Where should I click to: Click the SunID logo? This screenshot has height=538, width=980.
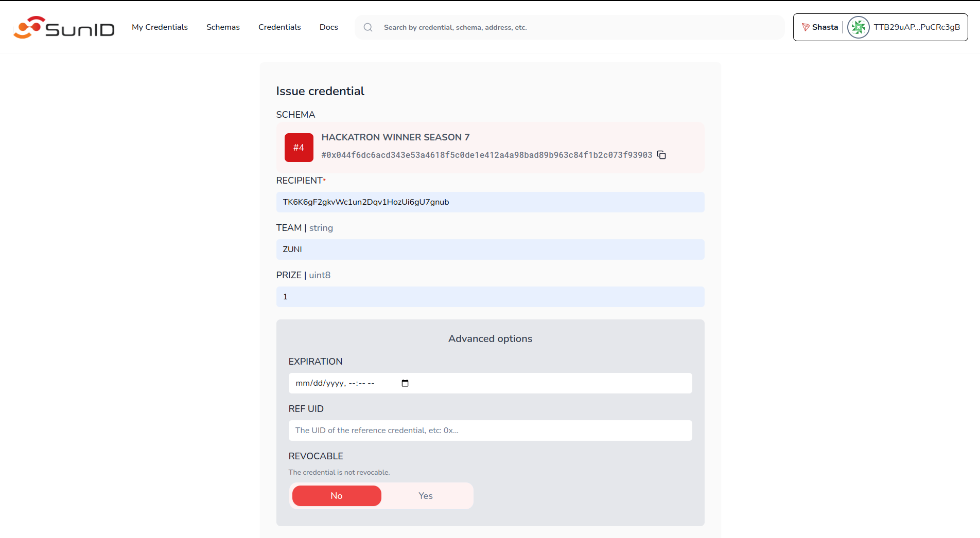pyautogui.click(x=64, y=27)
